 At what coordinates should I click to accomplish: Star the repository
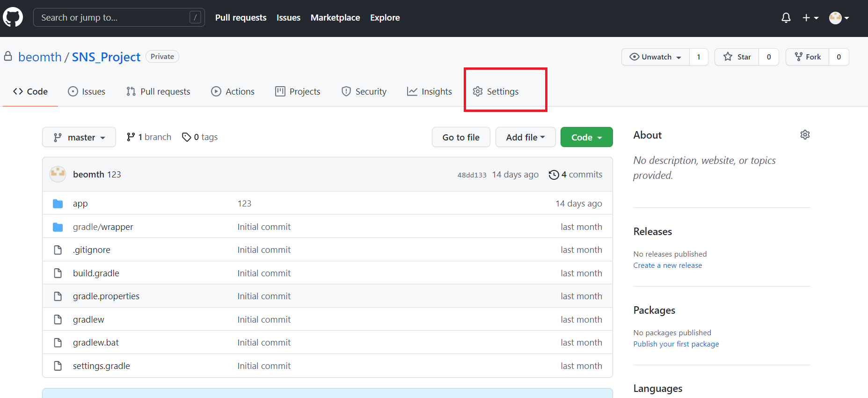737,57
